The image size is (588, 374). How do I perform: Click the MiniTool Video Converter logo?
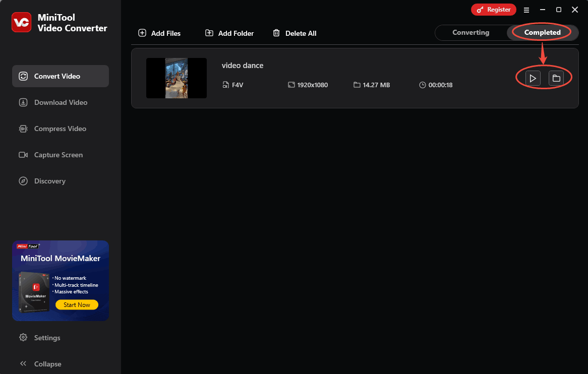point(21,23)
